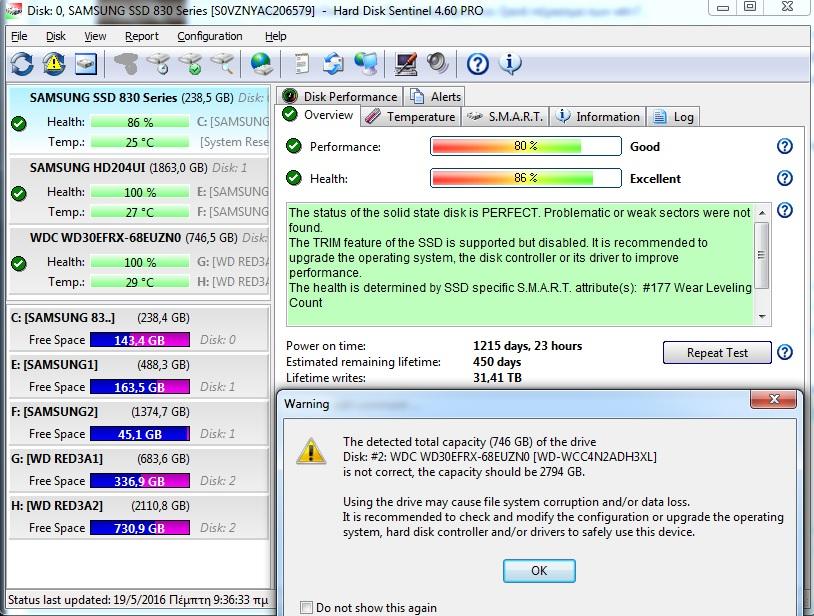
Task: Switch to the Temperature tab
Action: coord(410,117)
